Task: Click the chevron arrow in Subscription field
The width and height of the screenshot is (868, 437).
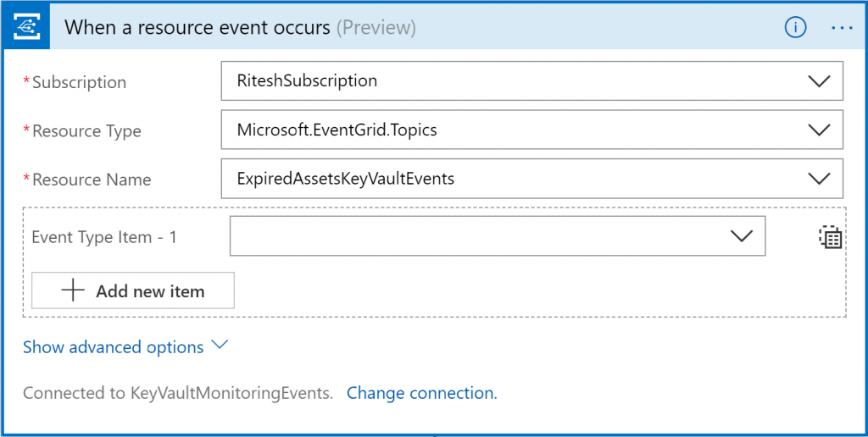Action: tap(819, 81)
